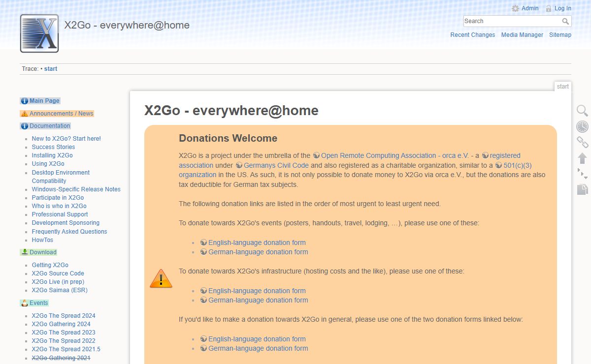Click the globe icon before registered association

tap(485, 155)
